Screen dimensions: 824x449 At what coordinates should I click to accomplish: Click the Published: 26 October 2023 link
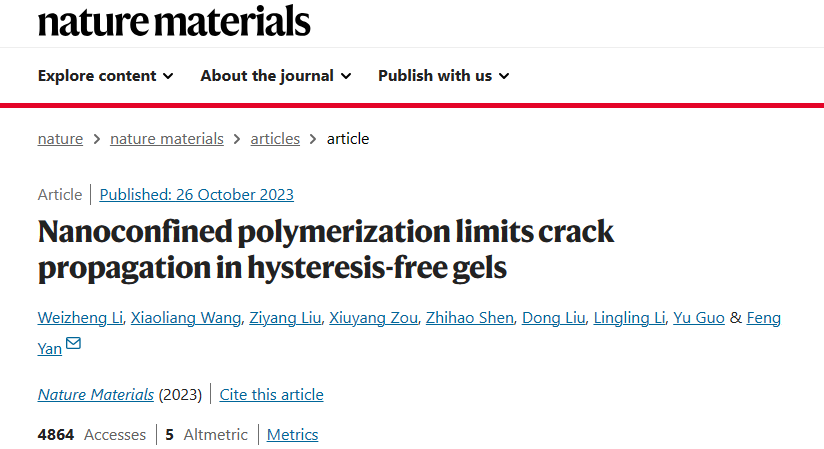197,195
